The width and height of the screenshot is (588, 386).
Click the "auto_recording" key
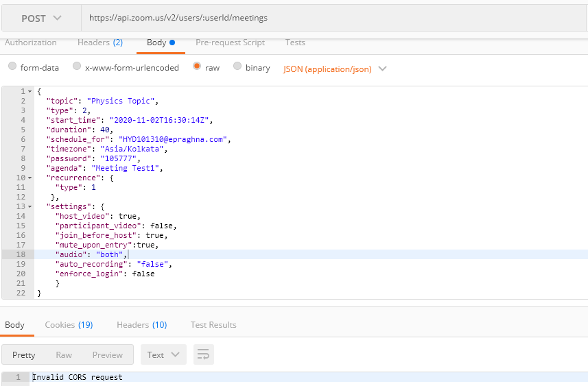pyautogui.click(x=91, y=264)
